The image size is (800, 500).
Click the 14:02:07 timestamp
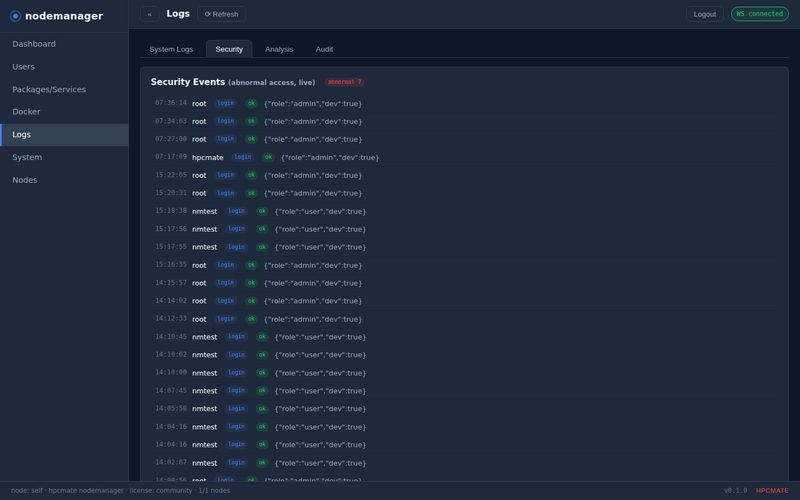tap(171, 463)
